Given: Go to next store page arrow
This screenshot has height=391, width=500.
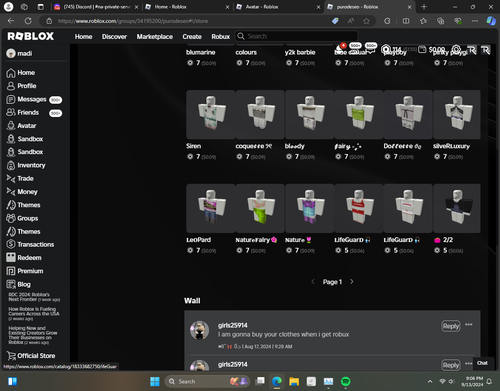Looking at the screenshot, I should [x=352, y=282].
